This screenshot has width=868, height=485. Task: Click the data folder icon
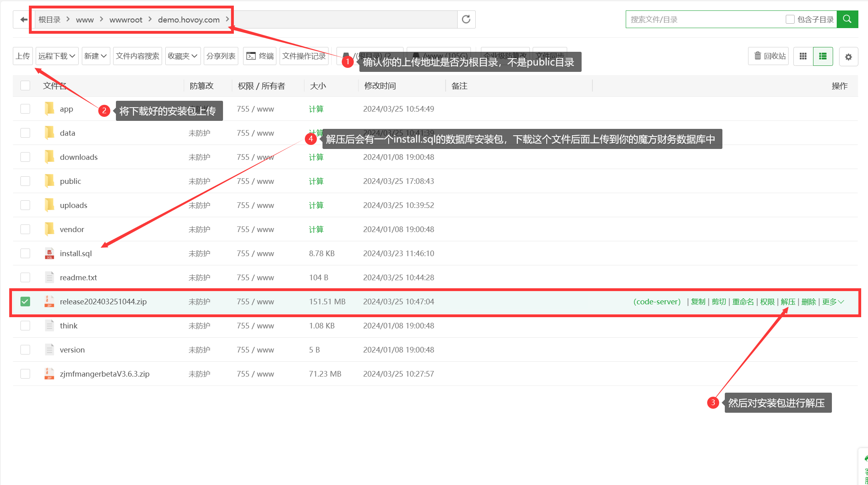[x=49, y=133]
